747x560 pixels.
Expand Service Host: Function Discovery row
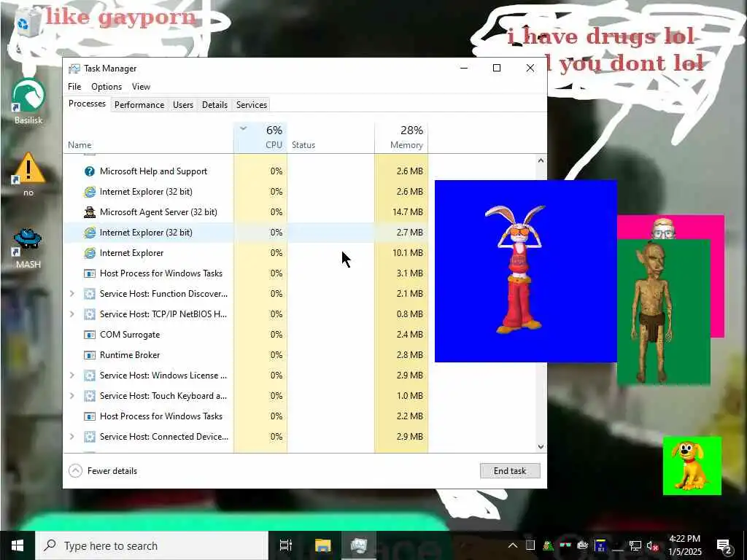72,294
